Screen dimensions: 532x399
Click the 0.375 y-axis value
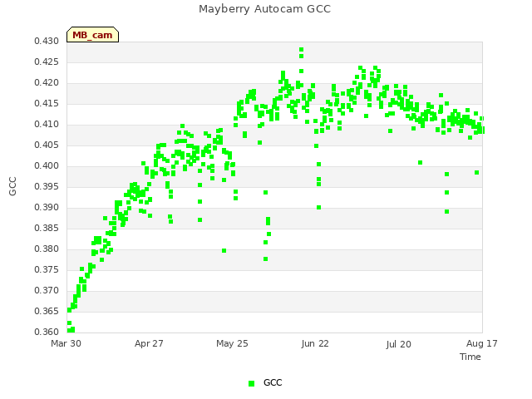coord(47,269)
